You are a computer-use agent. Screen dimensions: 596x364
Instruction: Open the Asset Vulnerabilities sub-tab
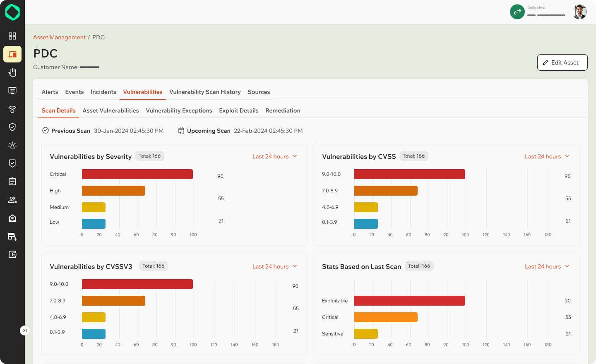pyautogui.click(x=111, y=110)
